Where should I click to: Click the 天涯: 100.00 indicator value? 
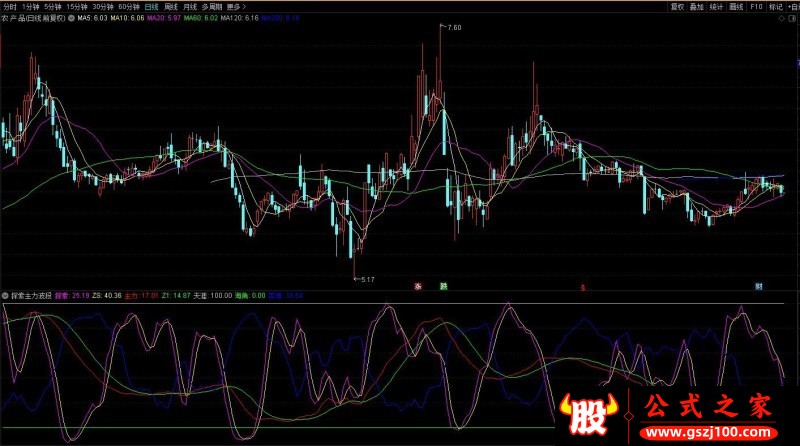[213, 295]
